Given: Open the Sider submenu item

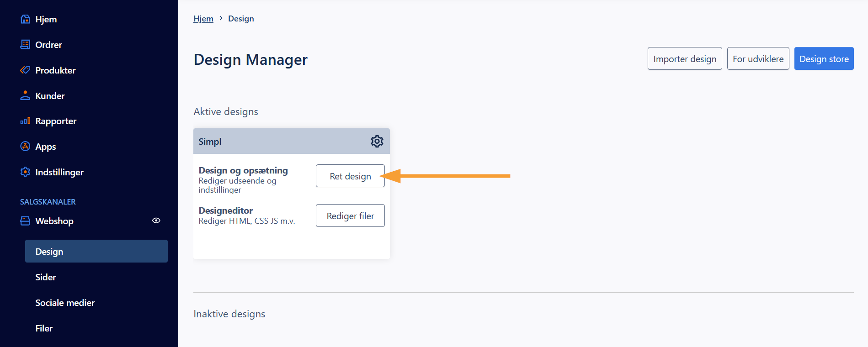Looking at the screenshot, I should click(x=46, y=277).
